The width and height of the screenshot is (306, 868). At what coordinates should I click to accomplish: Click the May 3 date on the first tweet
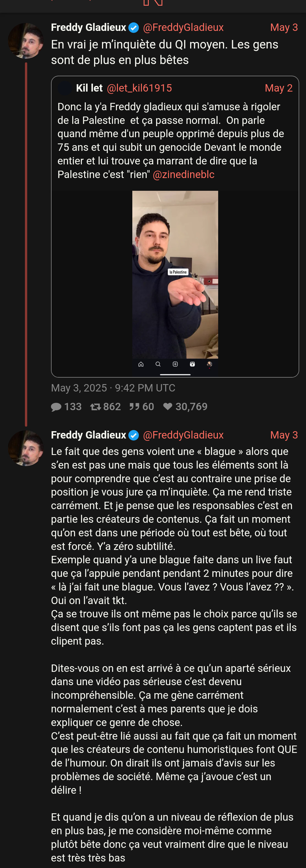(x=284, y=27)
